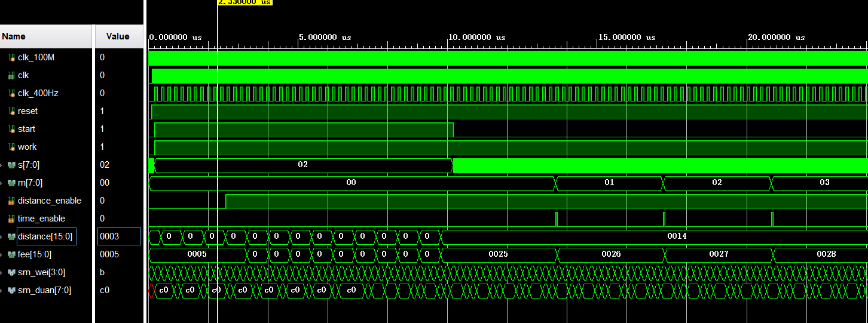
Task: Click the sm_wei value b cell
Action: tap(119, 272)
